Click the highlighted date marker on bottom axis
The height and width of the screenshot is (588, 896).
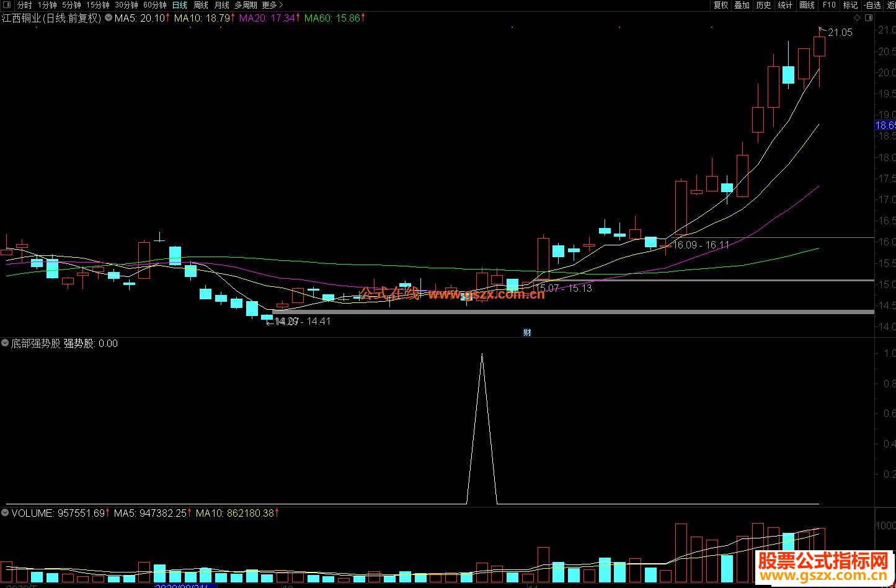click(185, 585)
